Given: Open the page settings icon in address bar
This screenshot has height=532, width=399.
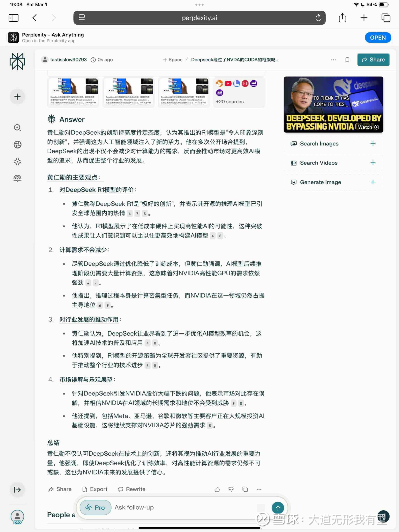Looking at the screenshot, I should pyautogui.click(x=82, y=18).
